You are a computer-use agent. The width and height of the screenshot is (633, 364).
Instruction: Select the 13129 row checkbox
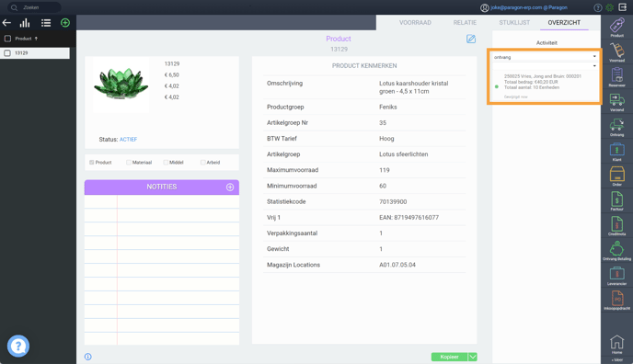pyautogui.click(x=7, y=53)
